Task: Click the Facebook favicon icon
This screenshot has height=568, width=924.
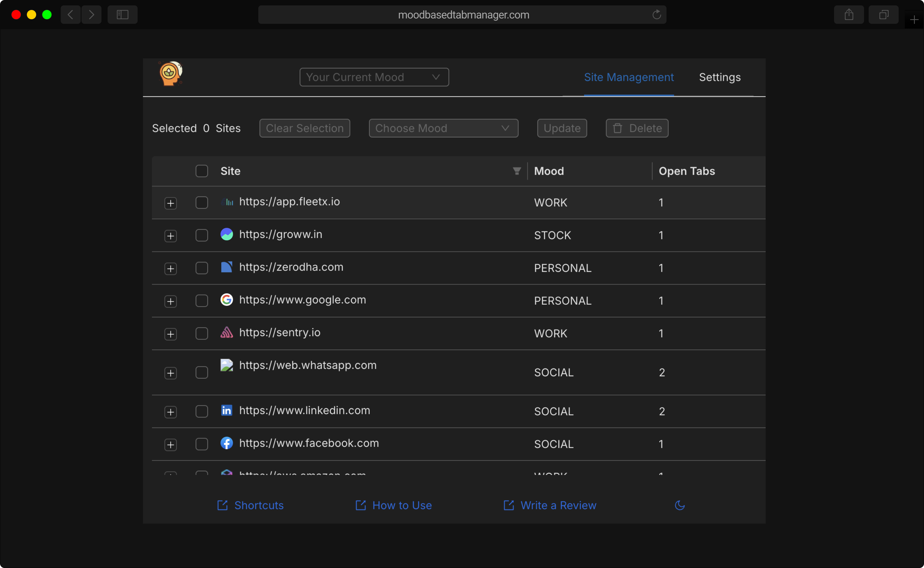Action: click(x=227, y=443)
